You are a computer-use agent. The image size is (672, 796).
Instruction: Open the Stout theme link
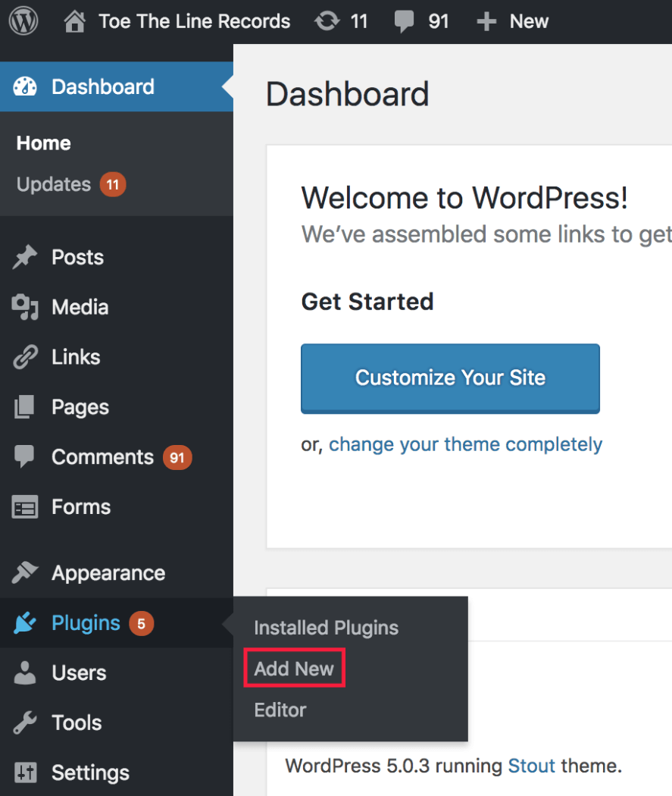(x=532, y=766)
